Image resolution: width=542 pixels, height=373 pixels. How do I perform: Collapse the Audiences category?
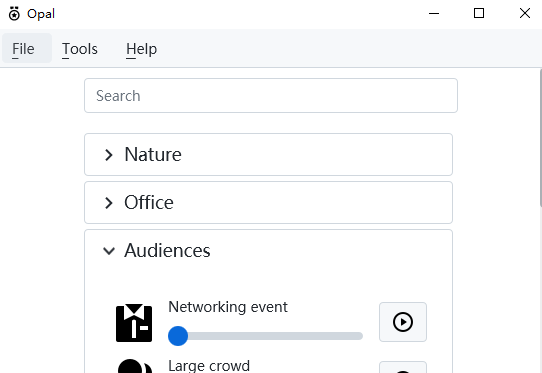point(268,250)
